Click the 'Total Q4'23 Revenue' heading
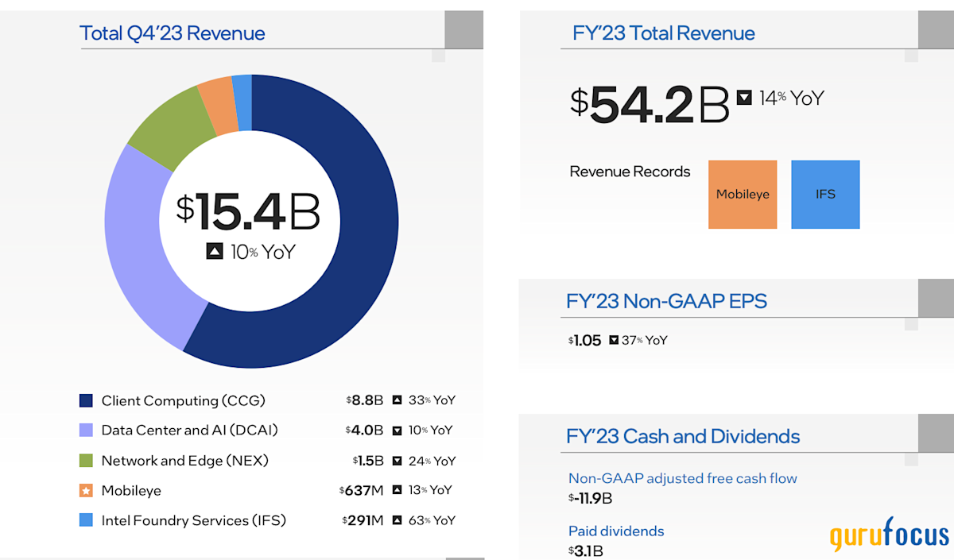Image resolution: width=954 pixels, height=560 pixels. (173, 33)
